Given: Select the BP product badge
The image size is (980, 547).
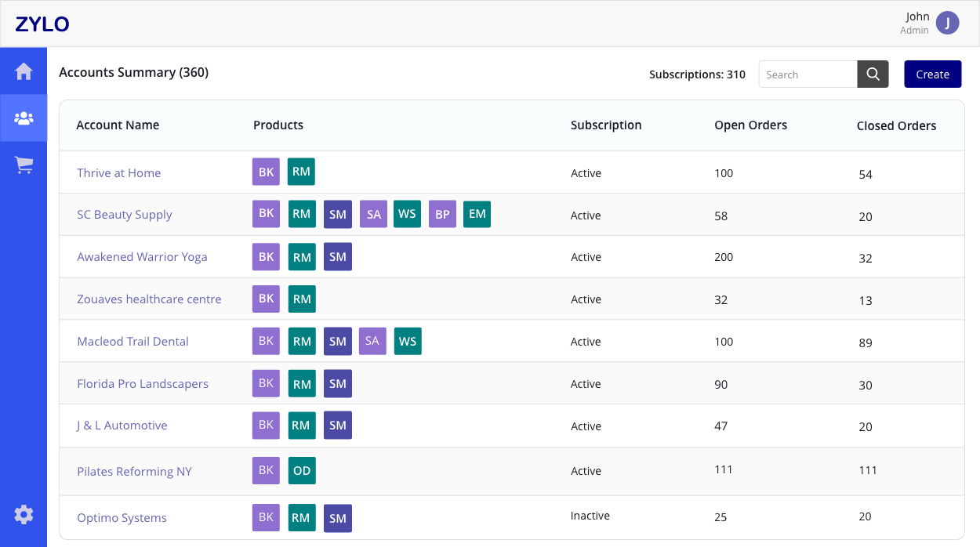Looking at the screenshot, I should (x=442, y=214).
